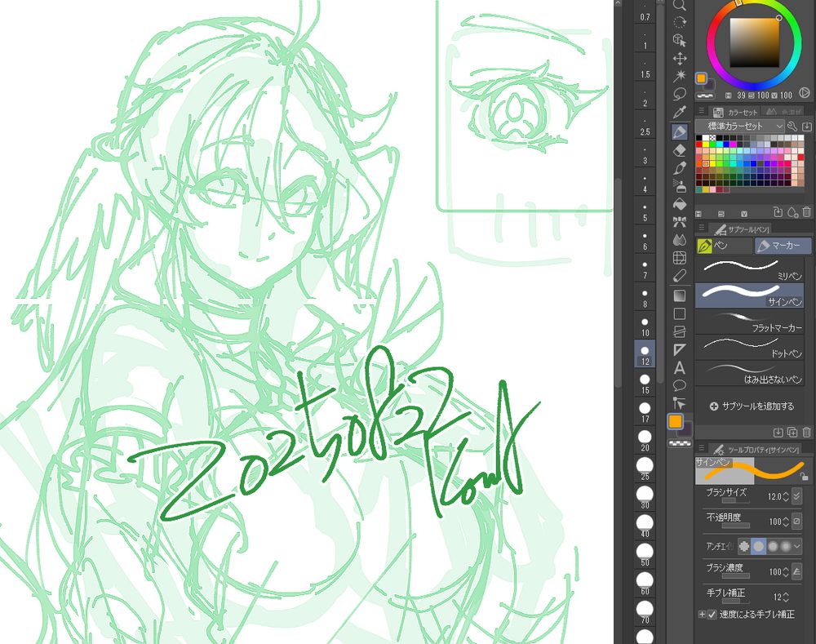The height and width of the screenshot is (644, 816).
Task: Toggle the color wheel mode play icon
Action: [805, 93]
